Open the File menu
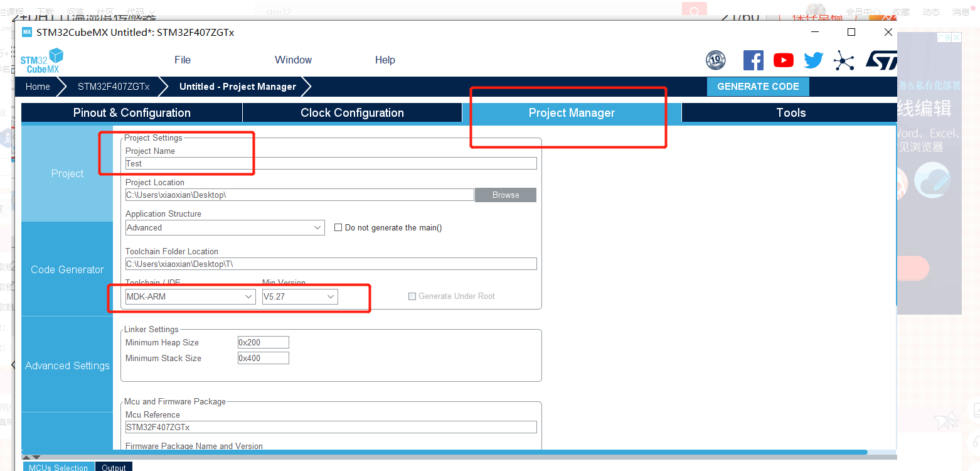 [183, 60]
